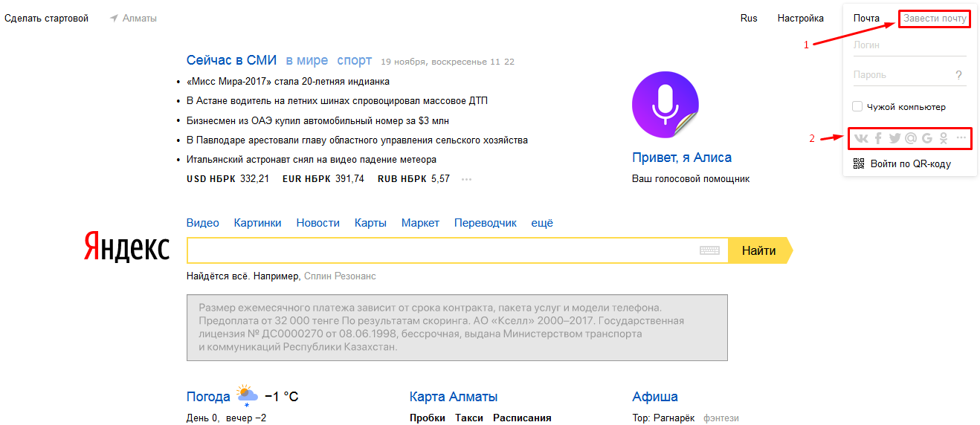The height and width of the screenshot is (425, 980).
Task: Click the День 0, вечер −2 forecast
Action: (226, 418)
